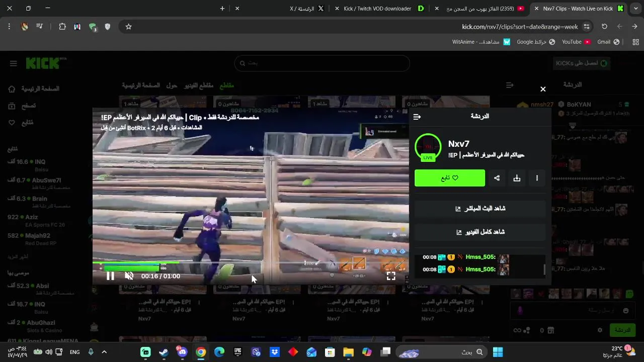The height and width of the screenshot is (362, 644).
Task: Follow Nxv7 with the green button
Action: click(450, 178)
